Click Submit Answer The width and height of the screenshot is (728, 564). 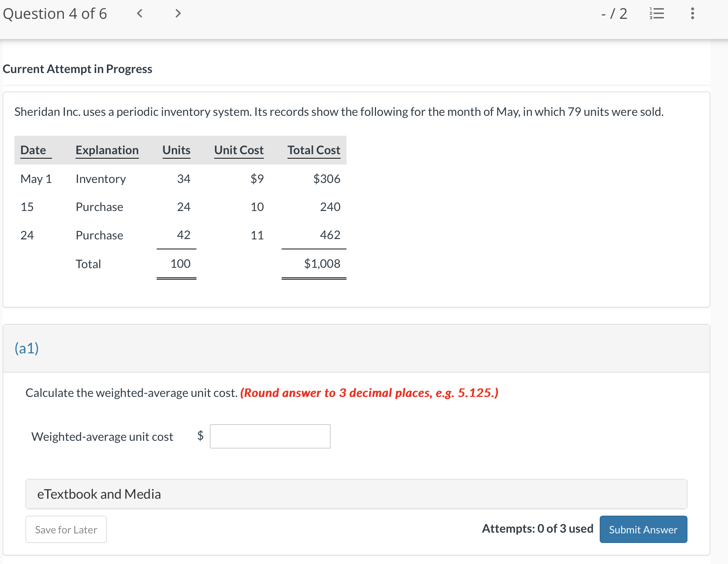(643, 529)
